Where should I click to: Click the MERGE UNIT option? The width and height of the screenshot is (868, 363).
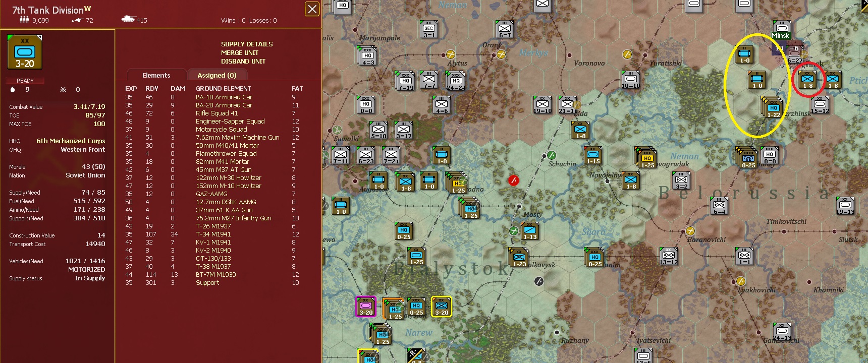(240, 53)
